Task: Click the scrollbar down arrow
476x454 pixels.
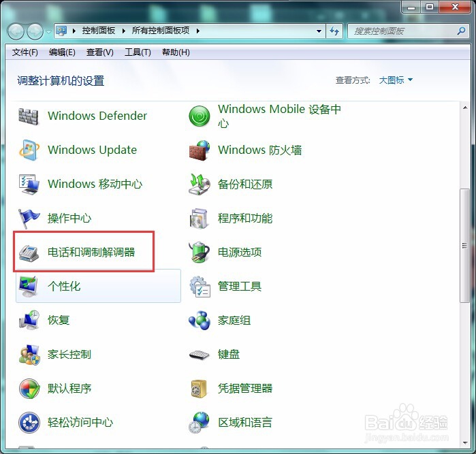Action: pos(465,443)
